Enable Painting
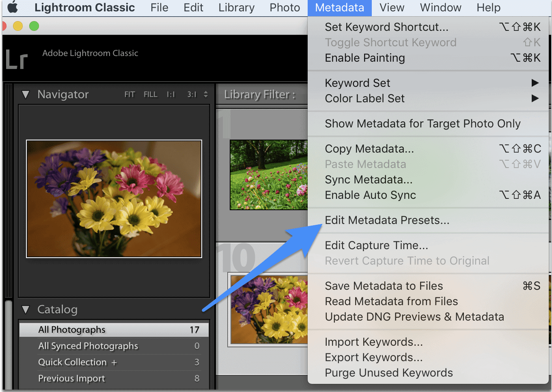The width and height of the screenshot is (552, 392). point(364,58)
